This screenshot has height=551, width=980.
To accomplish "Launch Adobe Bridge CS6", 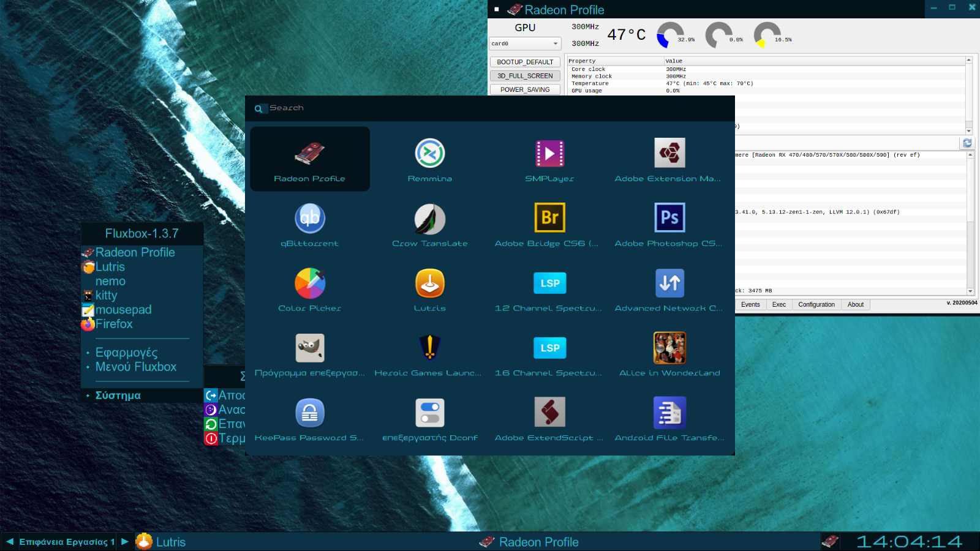I will (549, 224).
